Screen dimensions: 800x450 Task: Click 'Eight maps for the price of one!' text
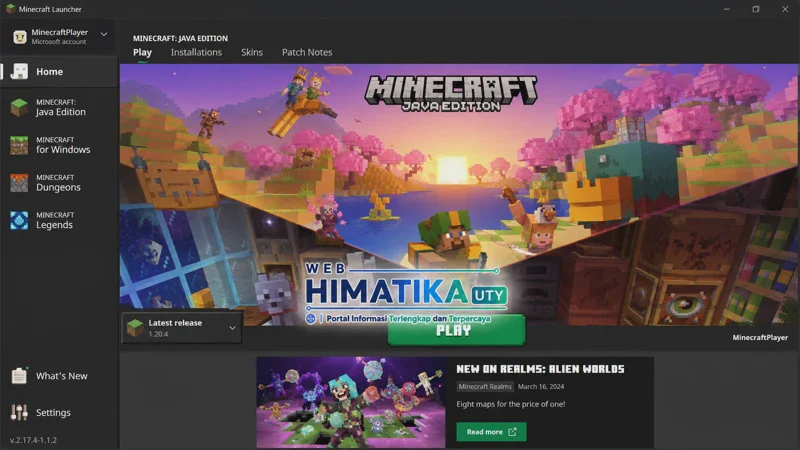(511, 404)
